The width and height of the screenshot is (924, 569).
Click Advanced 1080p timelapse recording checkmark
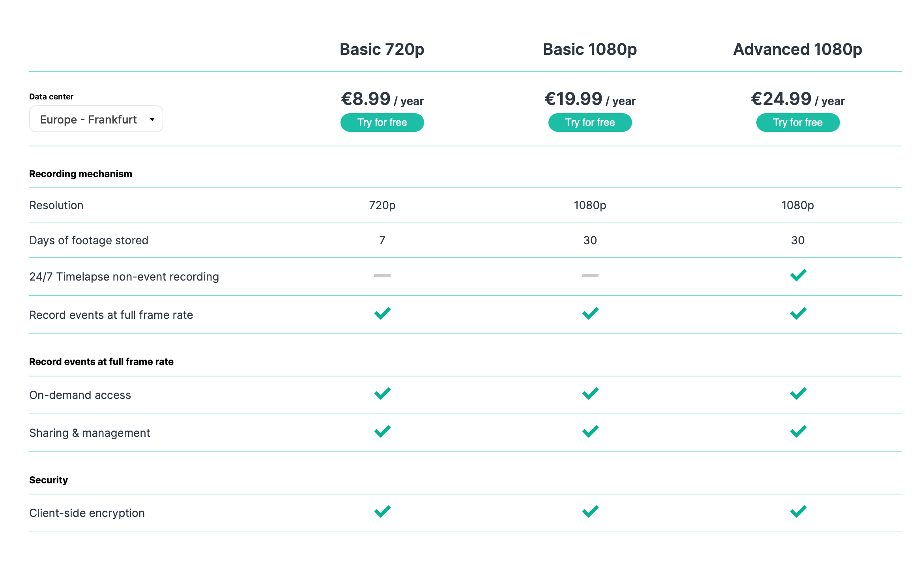(x=798, y=275)
